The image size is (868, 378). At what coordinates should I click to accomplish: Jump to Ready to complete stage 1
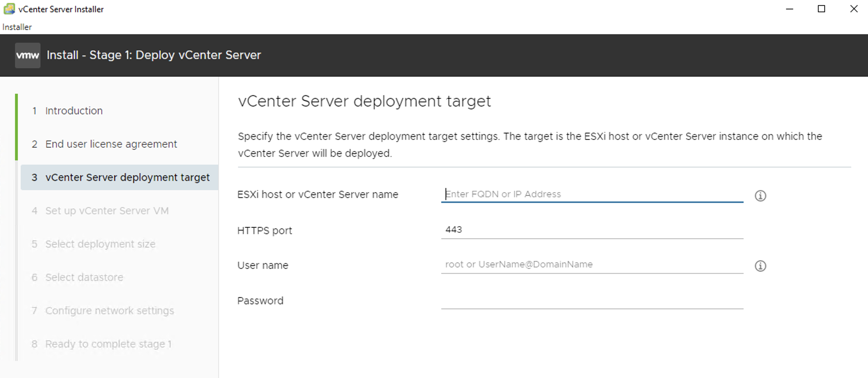(x=102, y=344)
